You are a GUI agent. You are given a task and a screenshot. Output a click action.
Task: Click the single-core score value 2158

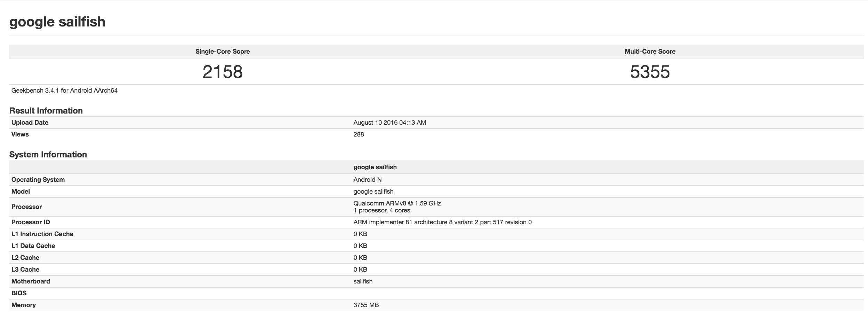(x=223, y=72)
